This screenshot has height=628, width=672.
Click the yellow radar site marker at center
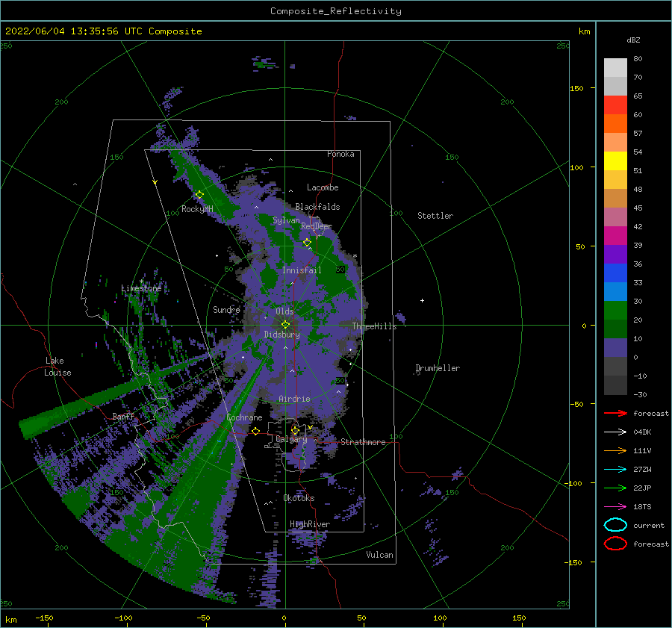pyautogui.click(x=285, y=325)
